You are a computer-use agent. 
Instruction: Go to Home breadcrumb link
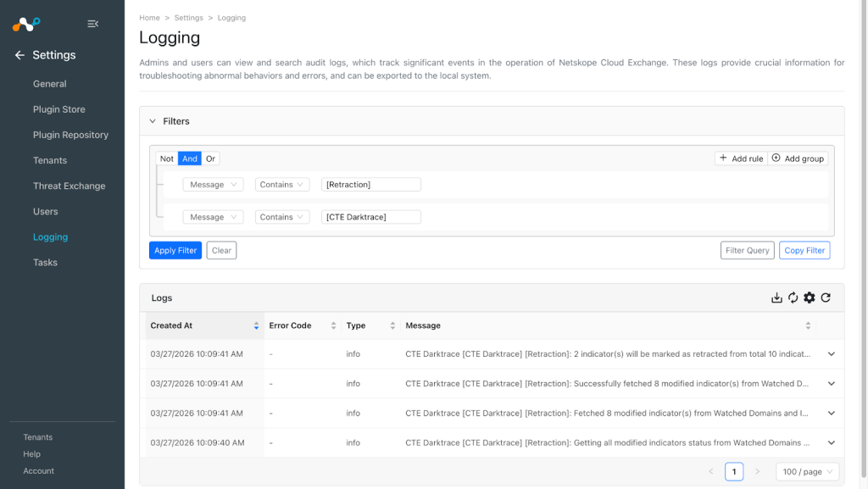(149, 18)
